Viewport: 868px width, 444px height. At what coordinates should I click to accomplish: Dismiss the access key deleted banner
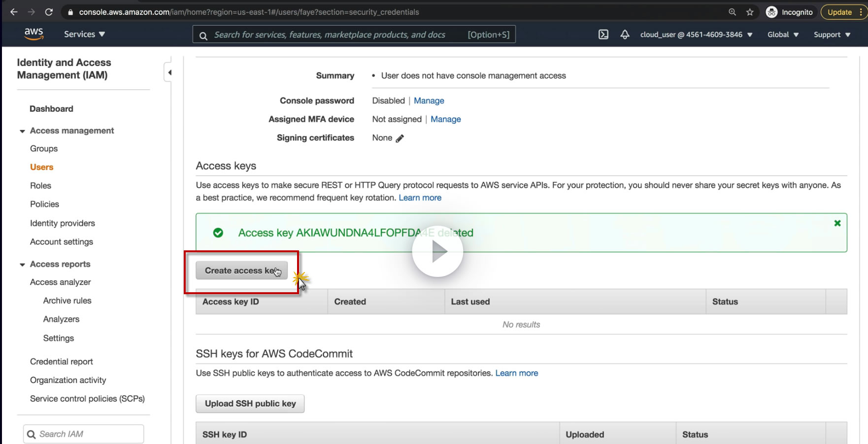coord(837,223)
